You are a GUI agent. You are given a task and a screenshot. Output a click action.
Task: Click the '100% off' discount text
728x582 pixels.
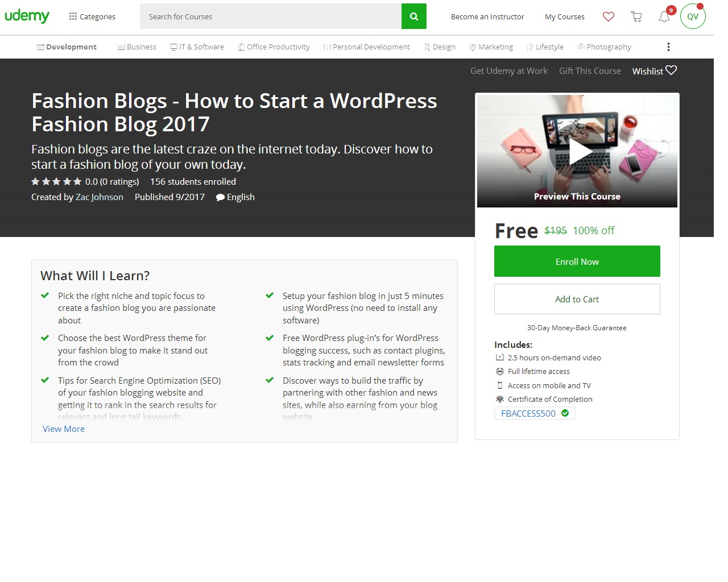(x=593, y=230)
